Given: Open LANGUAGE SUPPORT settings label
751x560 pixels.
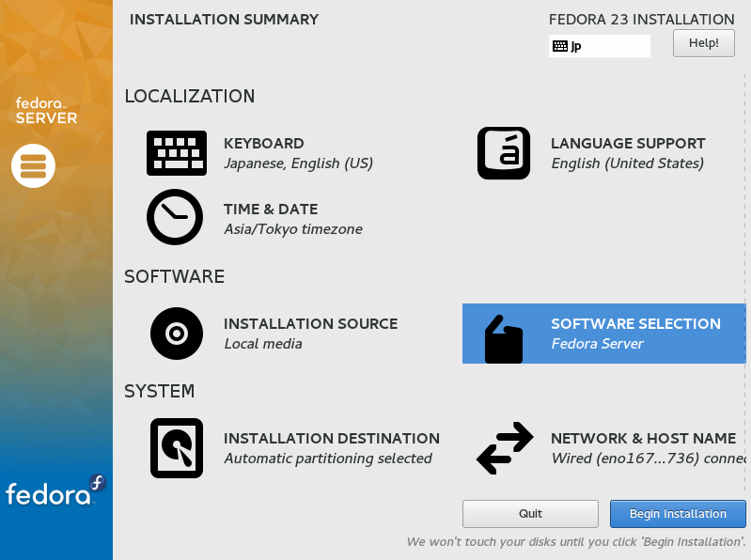Looking at the screenshot, I should 628,143.
